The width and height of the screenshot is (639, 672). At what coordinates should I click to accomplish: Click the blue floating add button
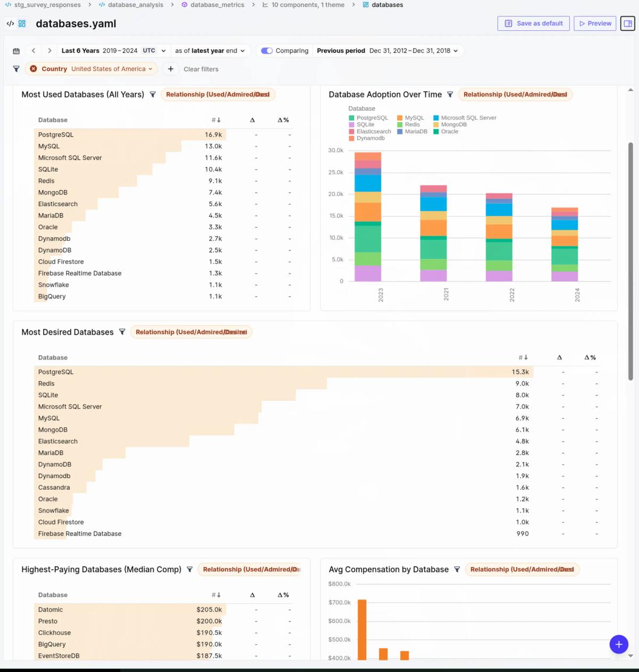pyautogui.click(x=619, y=644)
